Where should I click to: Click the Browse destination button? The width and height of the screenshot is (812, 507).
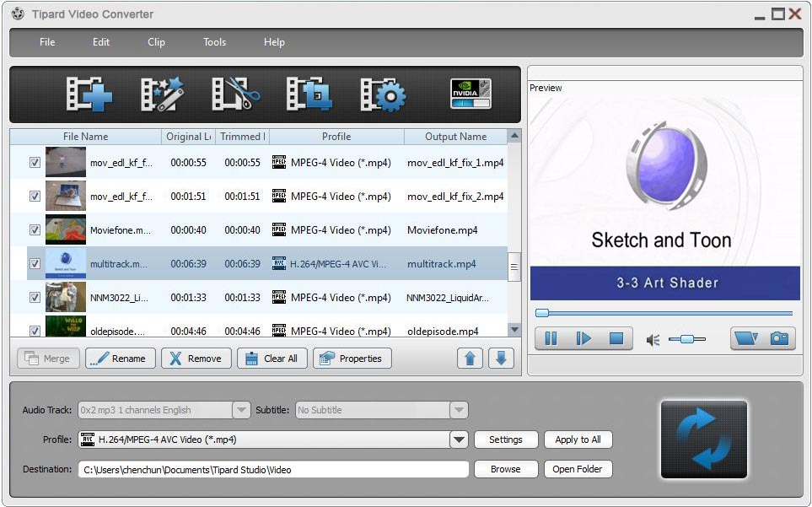click(505, 469)
